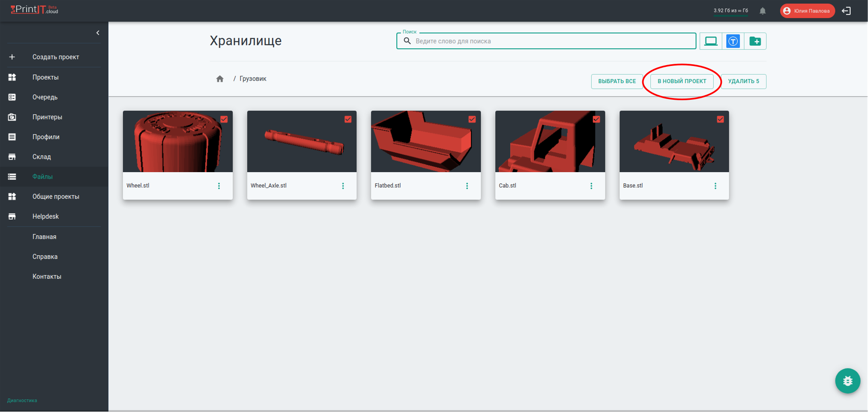868x412 pixels.
Task: Open the Справка link
Action: tap(45, 257)
